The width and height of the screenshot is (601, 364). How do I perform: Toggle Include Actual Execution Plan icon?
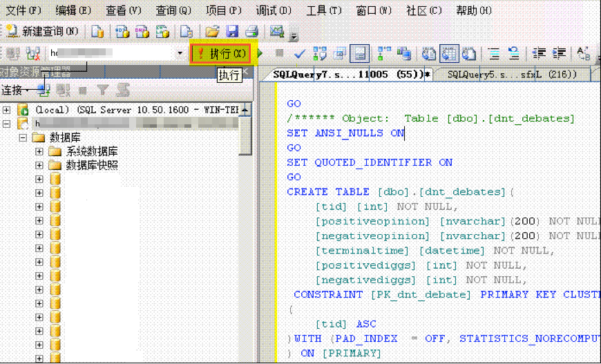[x=385, y=53]
